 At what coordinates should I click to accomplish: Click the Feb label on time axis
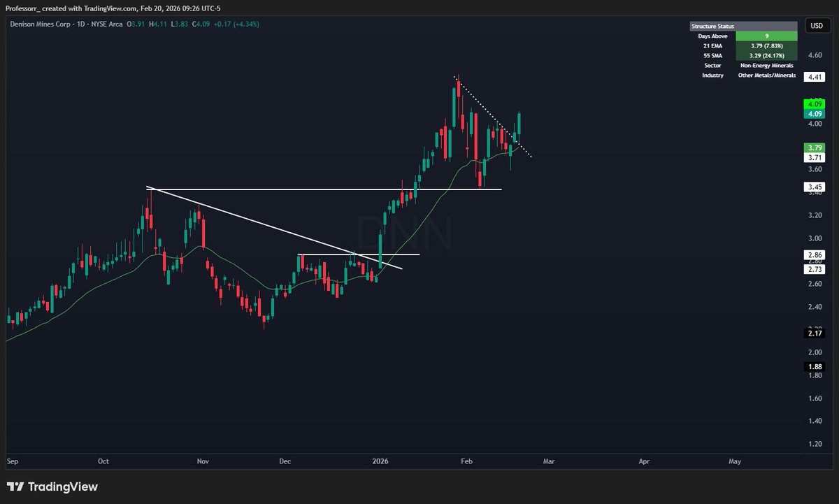(x=466, y=461)
